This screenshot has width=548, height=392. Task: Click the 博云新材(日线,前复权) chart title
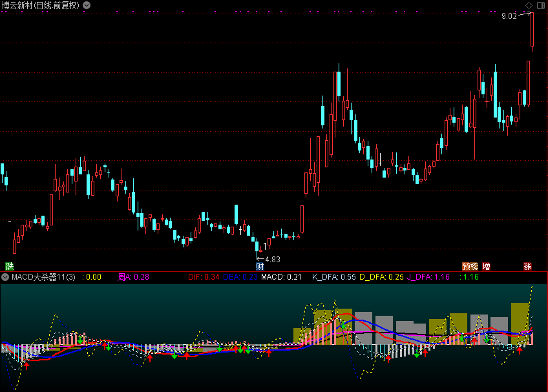(x=41, y=5)
